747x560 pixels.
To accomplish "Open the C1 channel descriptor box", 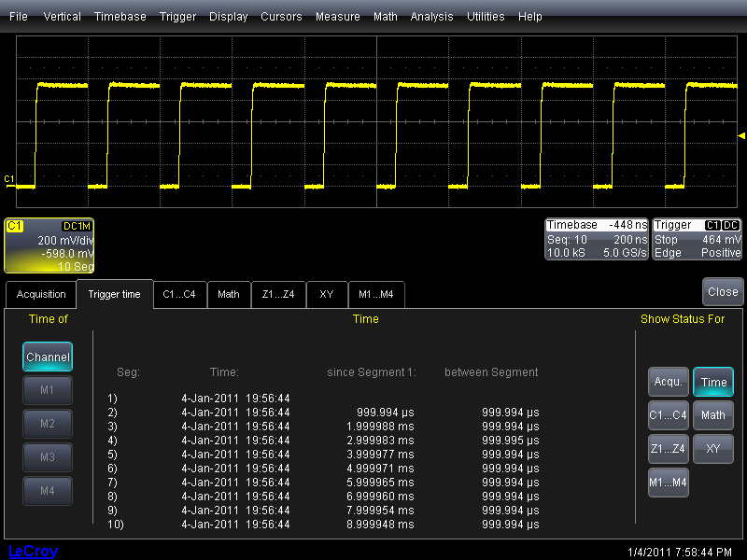I will point(49,245).
